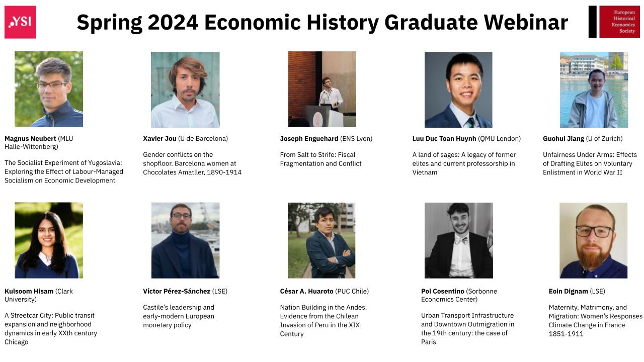Select Guohui Jiang's waterfront photo
Viewport: 644px width, 362px height.
point(594,89)
